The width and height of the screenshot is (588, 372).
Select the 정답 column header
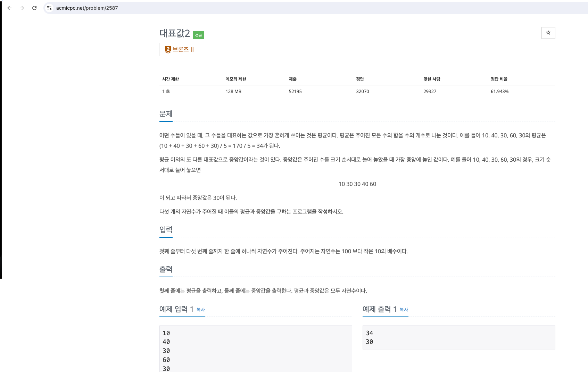(360, 79)
